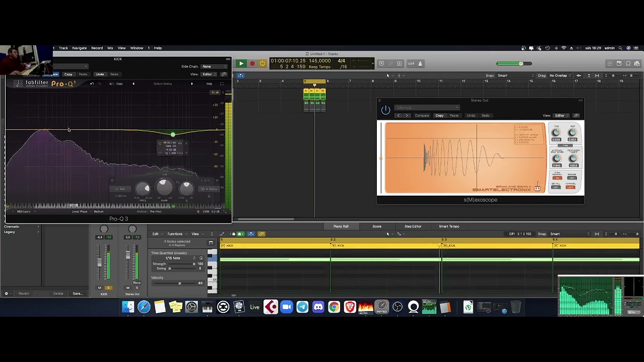Image resolution: width=644 pixels, height=362 pixels.
Task: Go to previous s(M)exoscope preset arrow
Action: tap(398, 116)
